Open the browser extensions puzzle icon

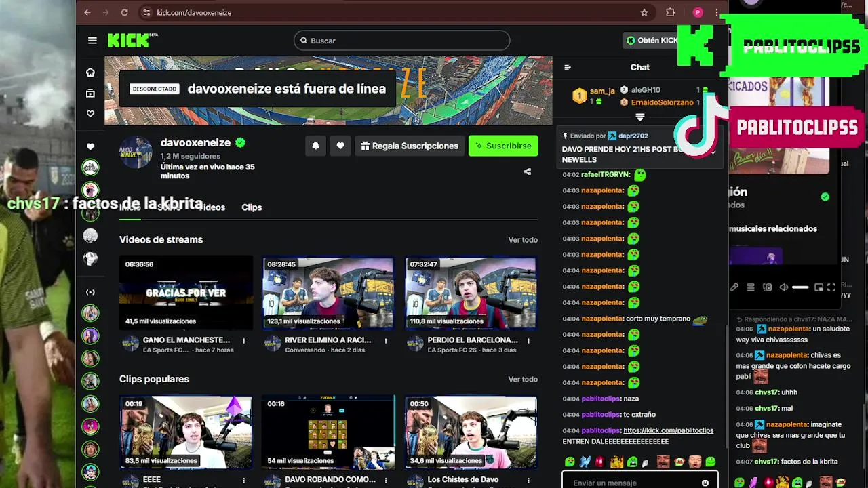pyautogui.click(x=670, y=12)
